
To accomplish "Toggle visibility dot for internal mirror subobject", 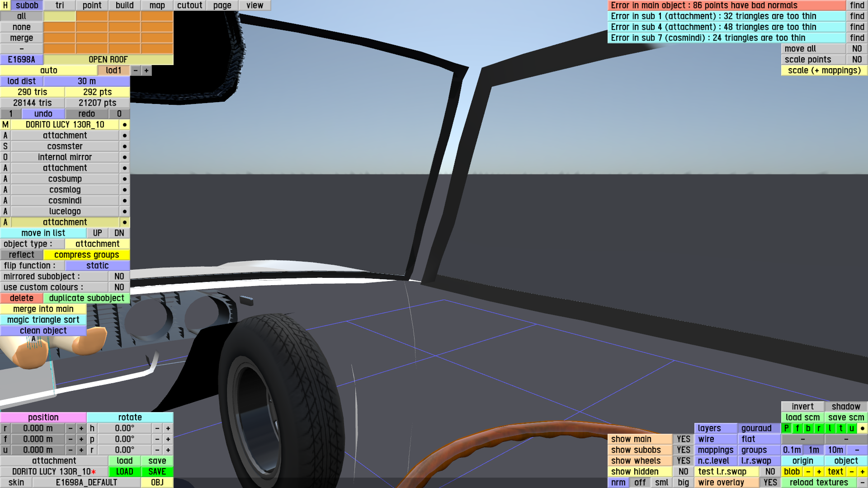I will coord(124,157).
